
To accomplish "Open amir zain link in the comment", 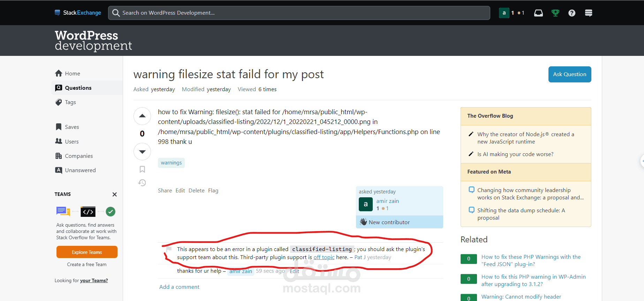I will [241, 271].
